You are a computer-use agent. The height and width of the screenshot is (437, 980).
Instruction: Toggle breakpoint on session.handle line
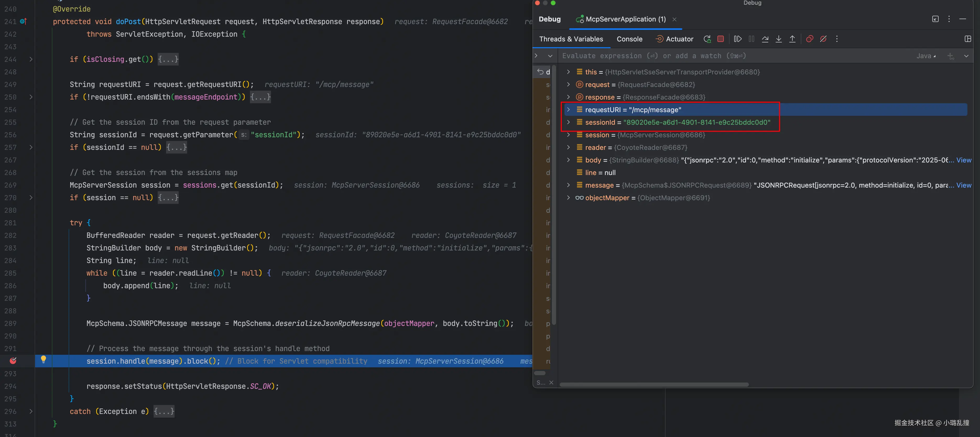(x=13, y=360)
